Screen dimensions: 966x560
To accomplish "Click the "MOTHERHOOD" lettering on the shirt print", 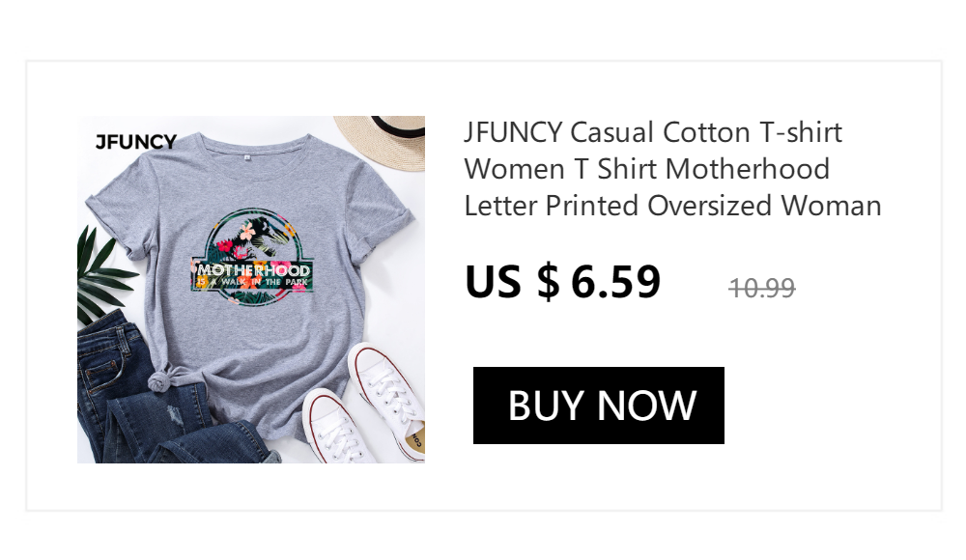I will [253, 270].
